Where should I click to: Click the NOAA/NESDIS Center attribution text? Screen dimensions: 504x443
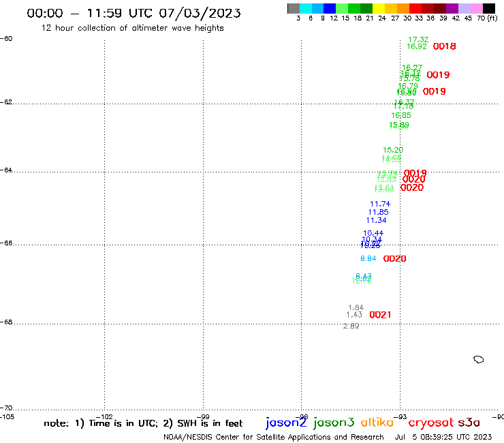(274, 437)
